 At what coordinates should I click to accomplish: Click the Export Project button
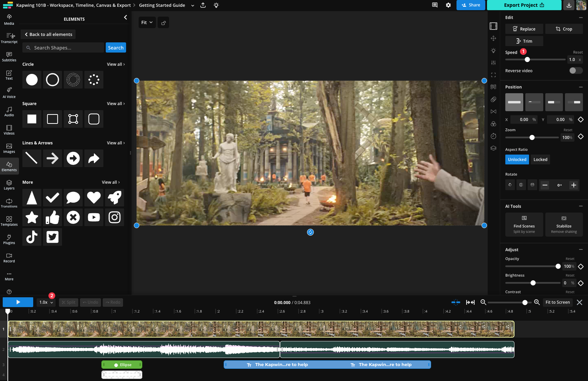524,5
